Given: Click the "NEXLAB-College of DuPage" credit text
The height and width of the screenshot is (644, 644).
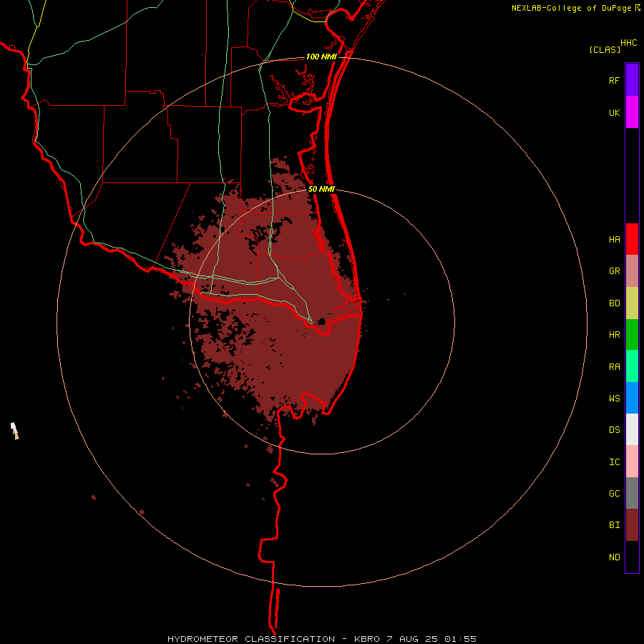Looking at the screenshot, I should pyautogui.click(x=571, y=8).
